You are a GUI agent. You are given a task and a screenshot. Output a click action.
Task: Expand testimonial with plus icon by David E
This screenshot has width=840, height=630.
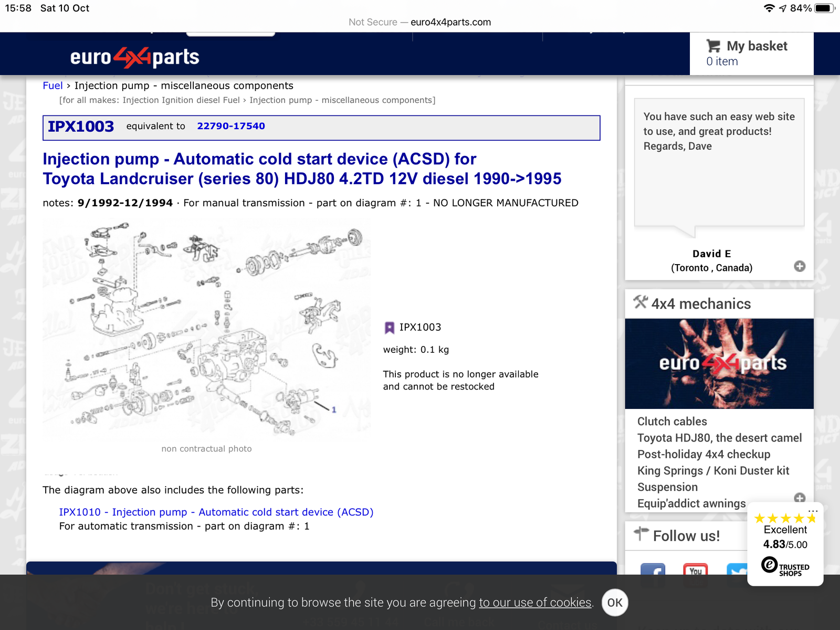800,266
